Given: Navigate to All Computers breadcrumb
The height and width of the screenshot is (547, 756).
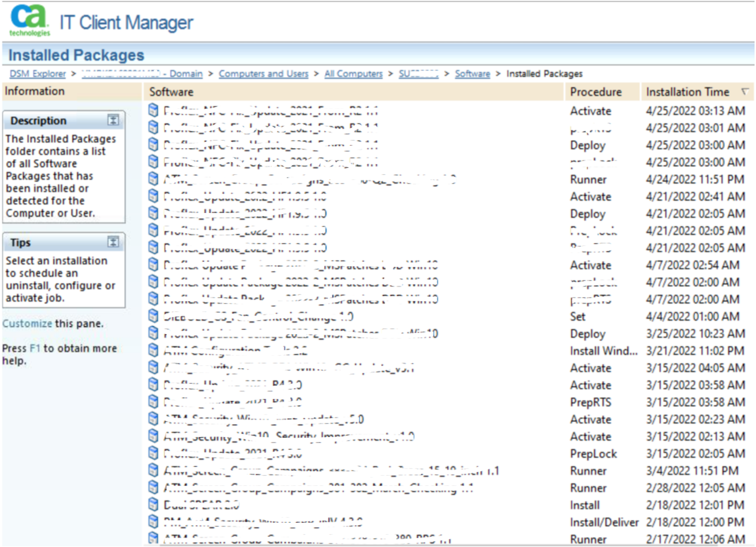Looking at the screenshot, I should click(353, 74).
